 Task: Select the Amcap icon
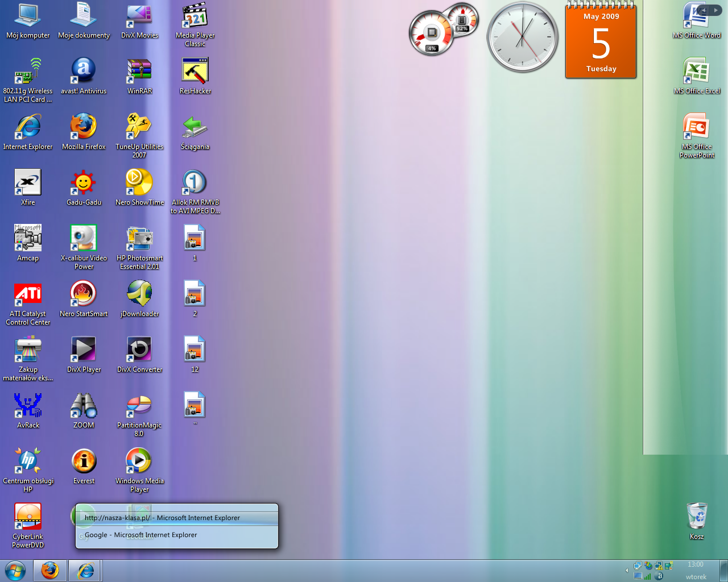28,243
